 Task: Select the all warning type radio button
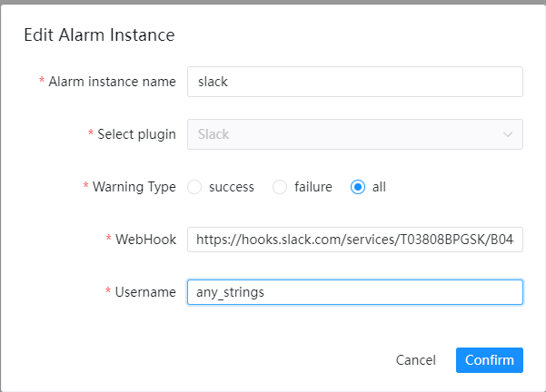coord(358,187)
